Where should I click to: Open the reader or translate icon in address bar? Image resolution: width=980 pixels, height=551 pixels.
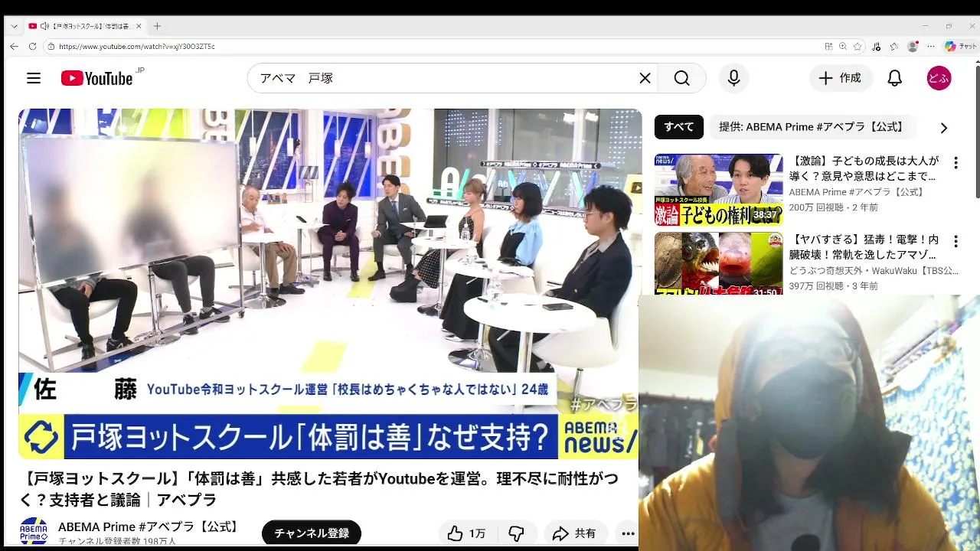click(828, 46)
